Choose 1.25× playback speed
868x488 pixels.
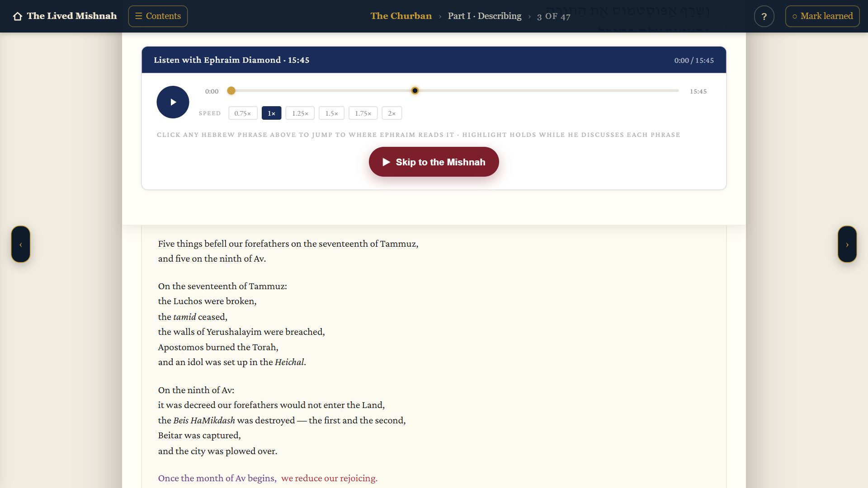point(300,113)
